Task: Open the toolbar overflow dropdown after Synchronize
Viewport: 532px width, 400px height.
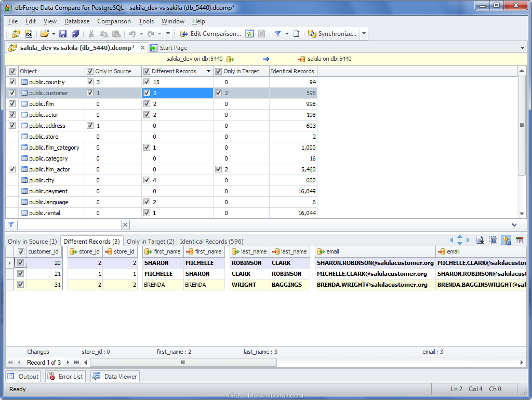Action: pos(364,34)
